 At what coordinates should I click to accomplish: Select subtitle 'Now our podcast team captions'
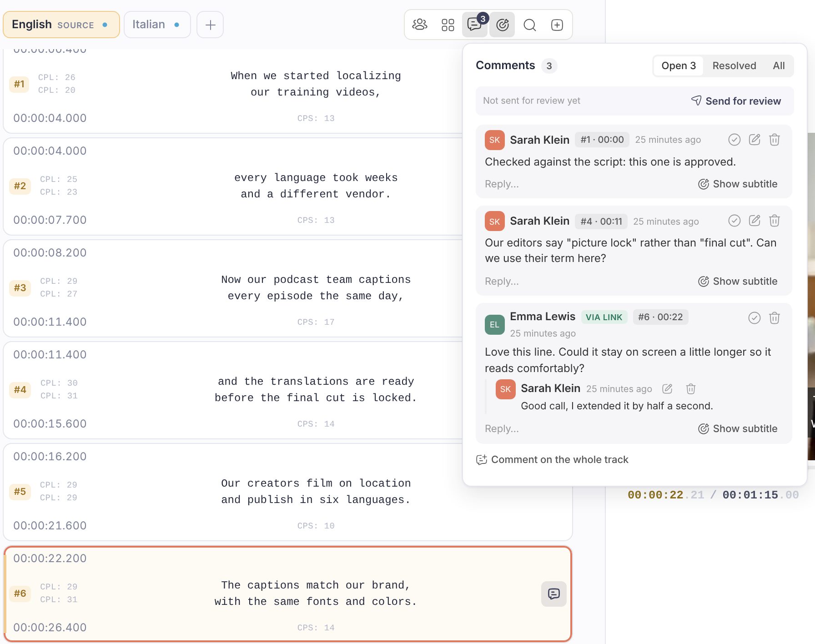(316, 280)
